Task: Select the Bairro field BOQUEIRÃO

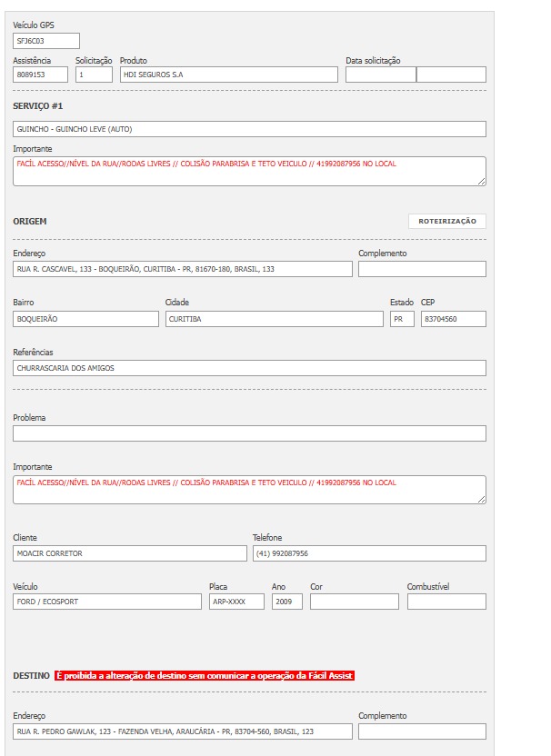Action: (85, 319)
